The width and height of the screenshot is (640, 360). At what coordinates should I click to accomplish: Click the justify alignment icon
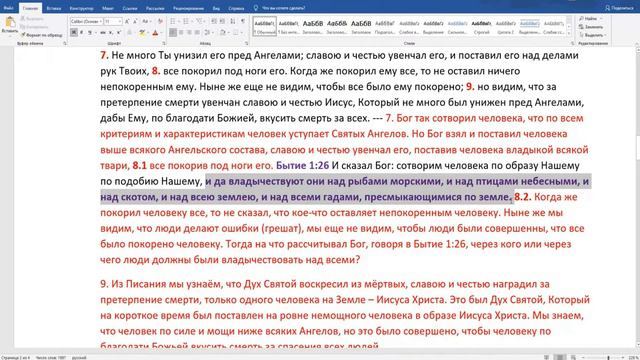(198, 32)
